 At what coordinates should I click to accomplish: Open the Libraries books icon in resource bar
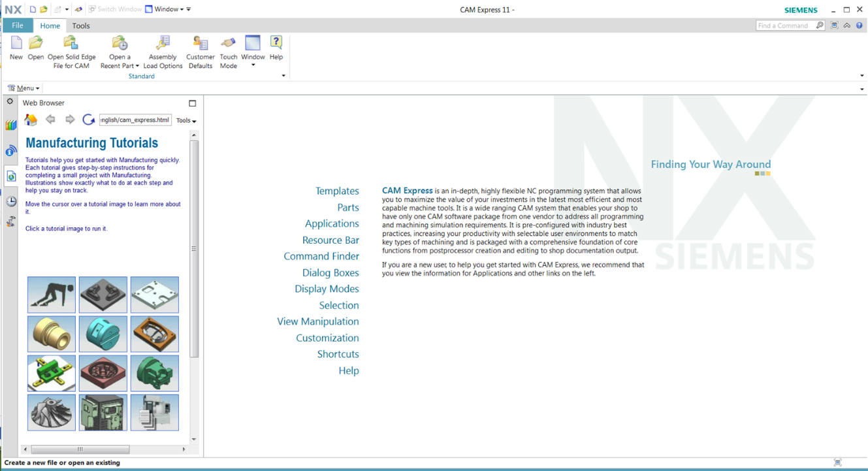pyautogui.click(x=11, y=125)
